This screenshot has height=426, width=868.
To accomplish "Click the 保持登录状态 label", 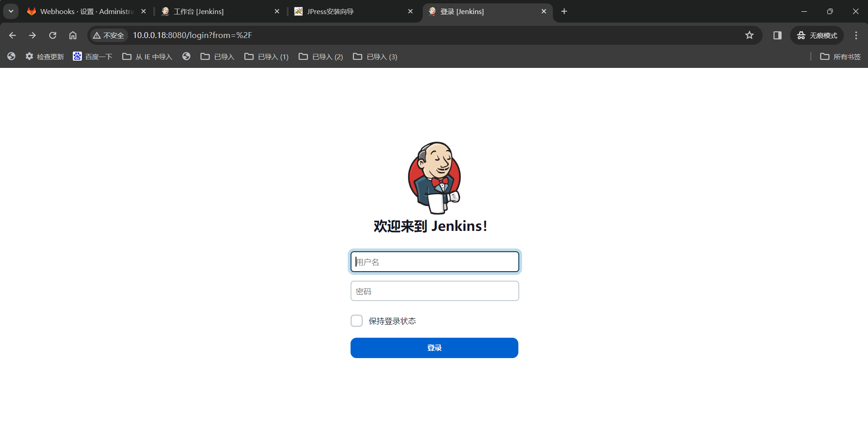I will coord(392,321).
